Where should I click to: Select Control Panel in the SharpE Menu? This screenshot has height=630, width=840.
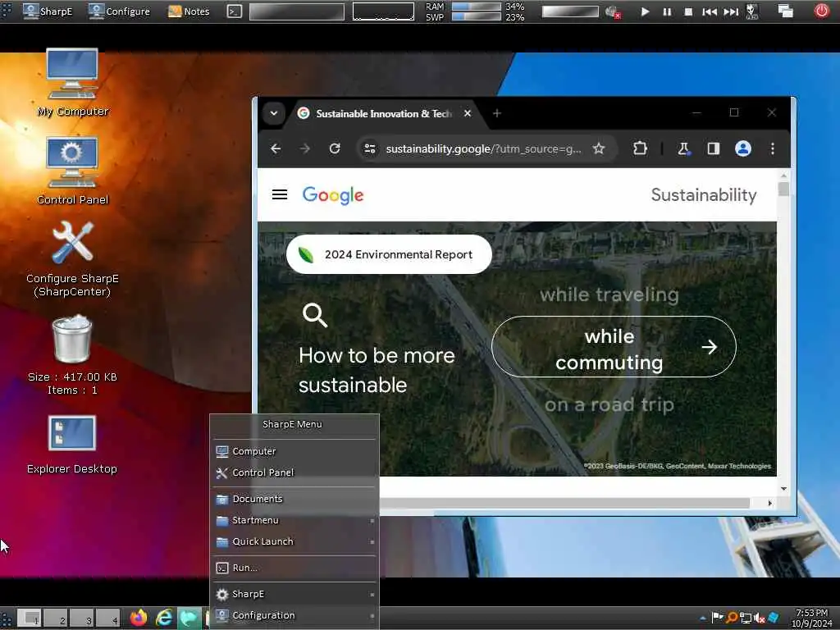(294, 472)
